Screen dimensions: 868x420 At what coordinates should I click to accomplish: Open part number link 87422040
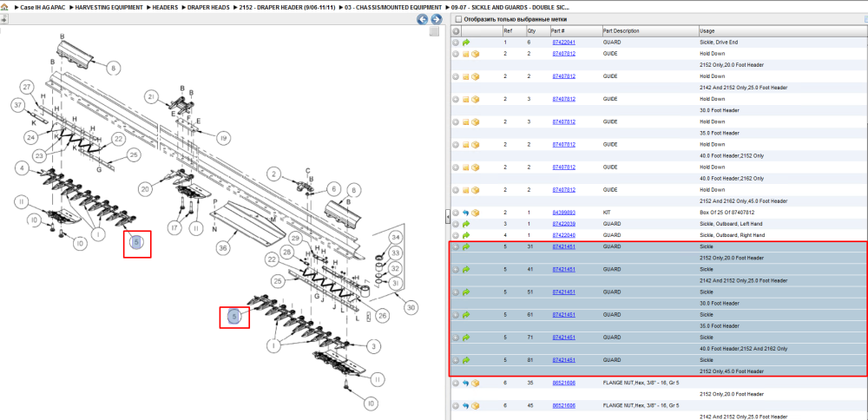click(x=563, y=235)
